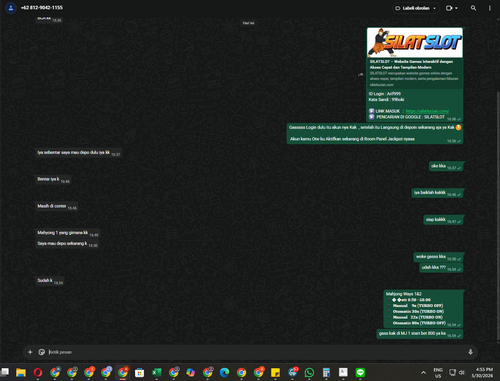
Task: Open Excel from the taskbar
Action: (156, 372)
